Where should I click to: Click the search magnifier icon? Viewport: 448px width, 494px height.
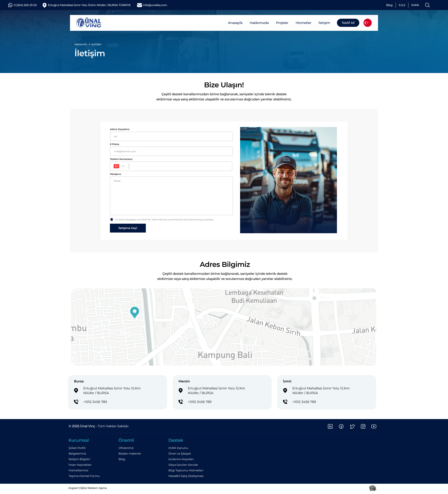(427, 5)
